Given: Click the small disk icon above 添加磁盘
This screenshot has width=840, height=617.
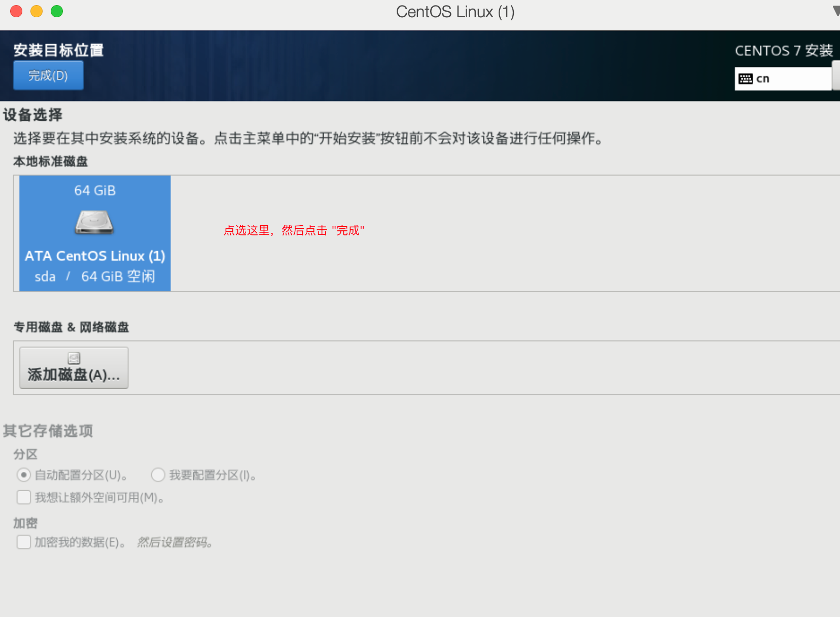Looking at the screenshot, I should [x=74, y=358].
